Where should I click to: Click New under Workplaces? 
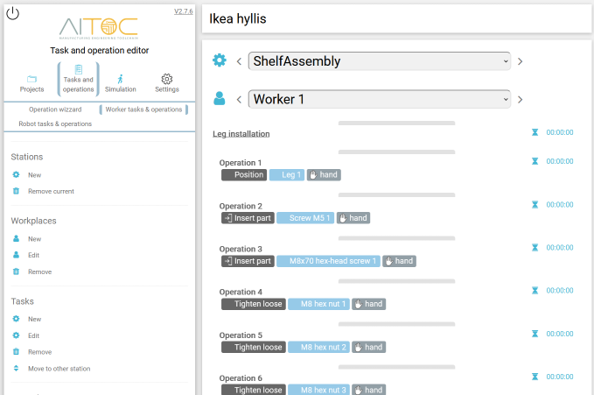[34, 239]
